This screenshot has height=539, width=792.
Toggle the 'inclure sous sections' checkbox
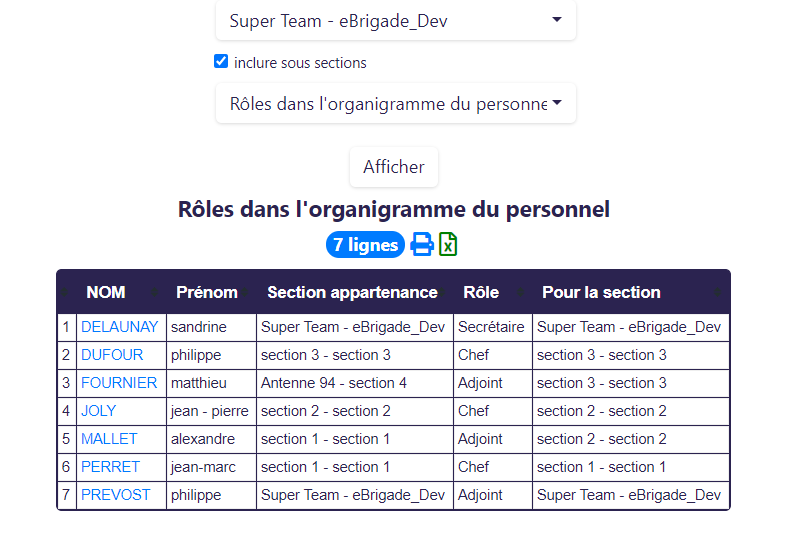coord(221,62)
